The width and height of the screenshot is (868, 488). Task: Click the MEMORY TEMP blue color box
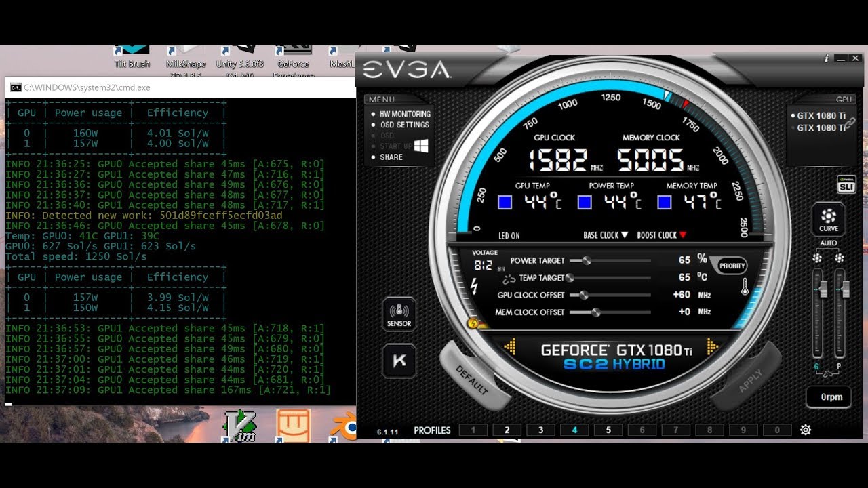[x=665, y=202]
